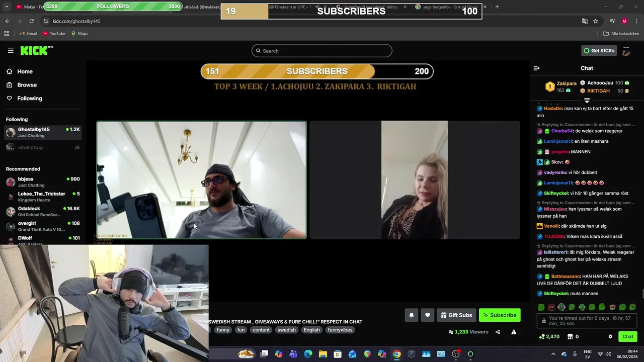Select the 'funny' stream tag

point(223,330)
